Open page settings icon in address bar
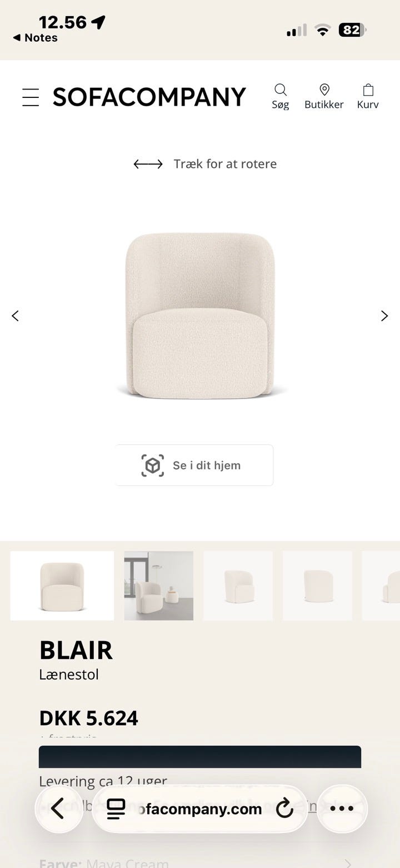The height and width of the screenshot is (868, 400). (x=116, y=809)
